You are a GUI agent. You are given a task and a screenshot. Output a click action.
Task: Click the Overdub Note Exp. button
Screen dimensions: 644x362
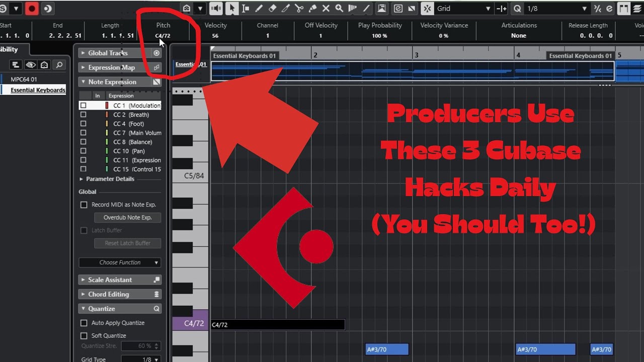pos(127,218)
